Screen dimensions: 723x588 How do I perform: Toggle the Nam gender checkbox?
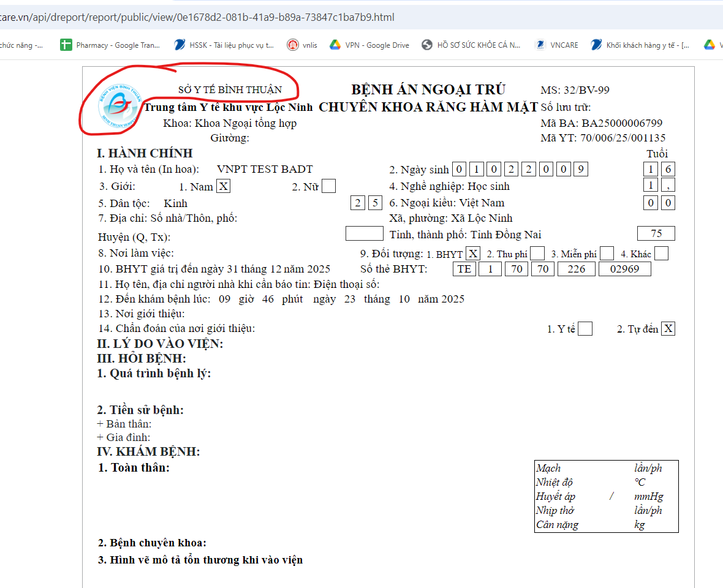pos(223,186)
